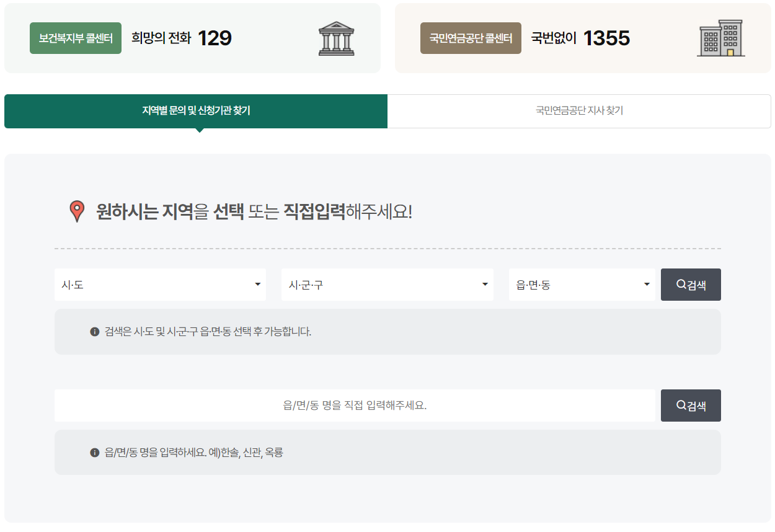Expand the 시·도 list via its arrow
This screenshot has height=532, width=775.
(x=257, y=285)
